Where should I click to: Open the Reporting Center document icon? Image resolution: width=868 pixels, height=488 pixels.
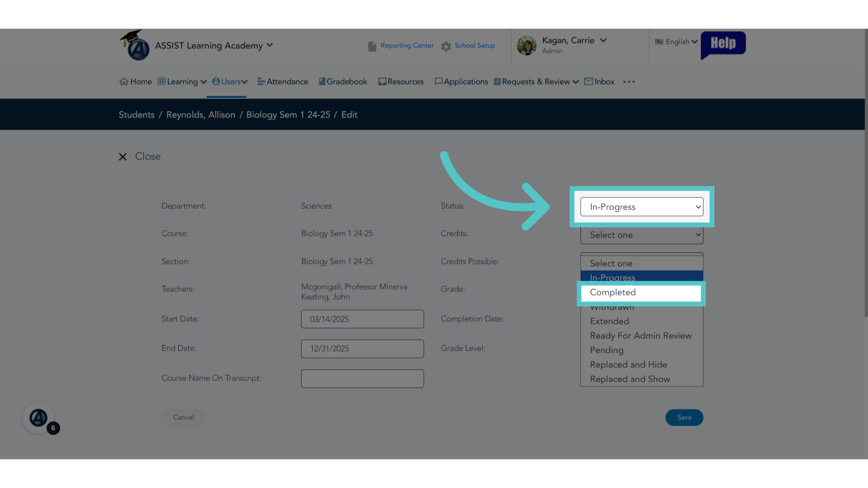point(372,46)
